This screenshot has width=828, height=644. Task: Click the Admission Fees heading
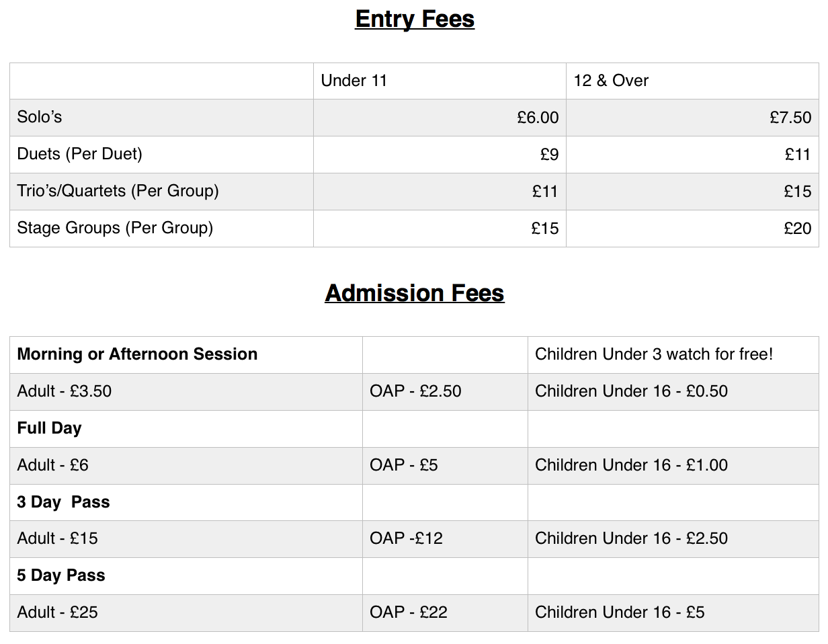click(415, 293)
